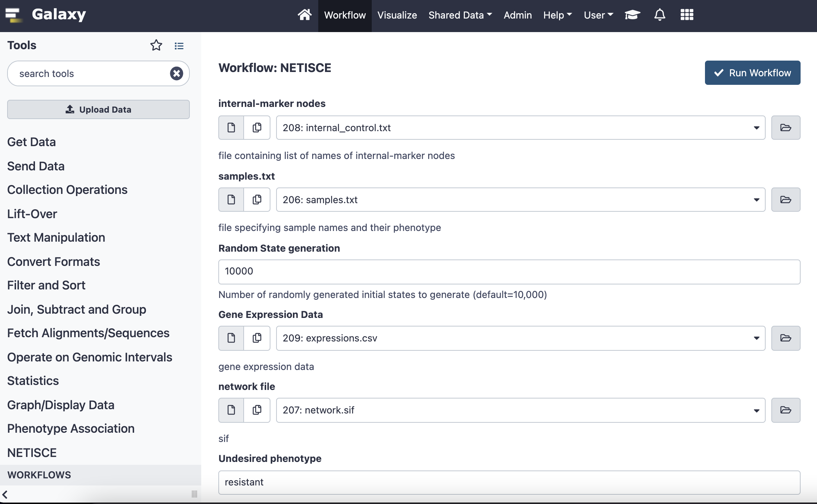This screenshot has height=504, width=817.
Task: Show favorite tools star icon
Action: pos(156,45)
